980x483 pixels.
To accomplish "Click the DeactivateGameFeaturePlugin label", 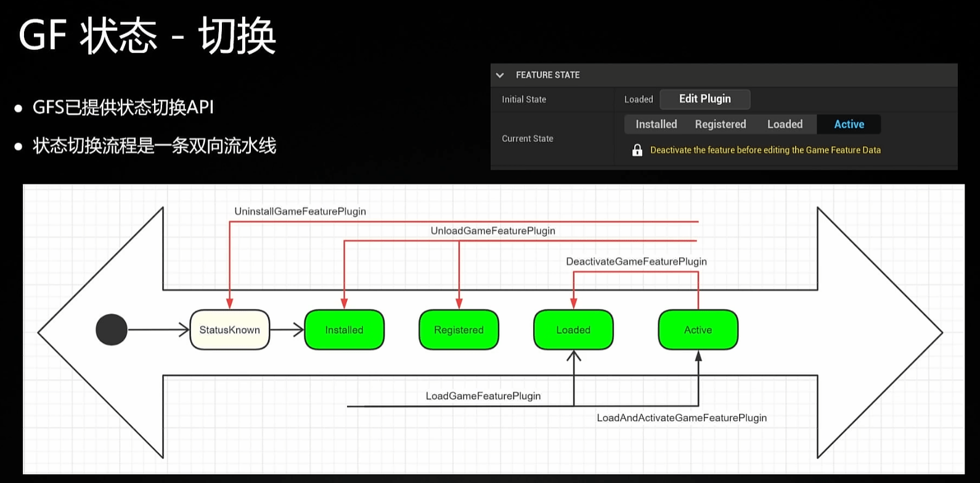I will click(636, 262).
